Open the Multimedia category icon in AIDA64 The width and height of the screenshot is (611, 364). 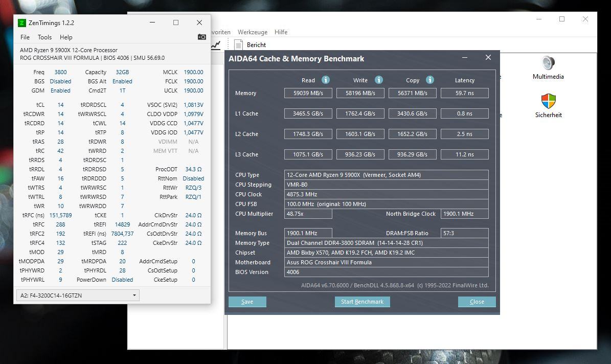tap(548, 63)
